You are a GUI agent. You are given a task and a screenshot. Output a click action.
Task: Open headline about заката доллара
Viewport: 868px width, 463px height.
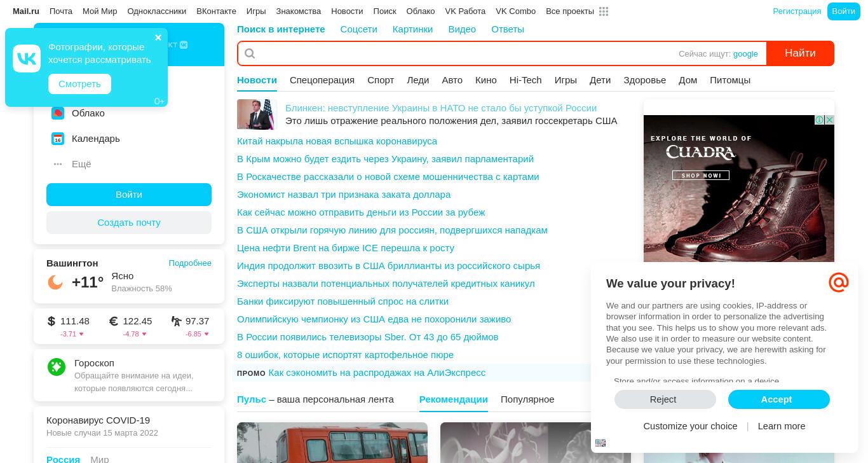(344, 195)
